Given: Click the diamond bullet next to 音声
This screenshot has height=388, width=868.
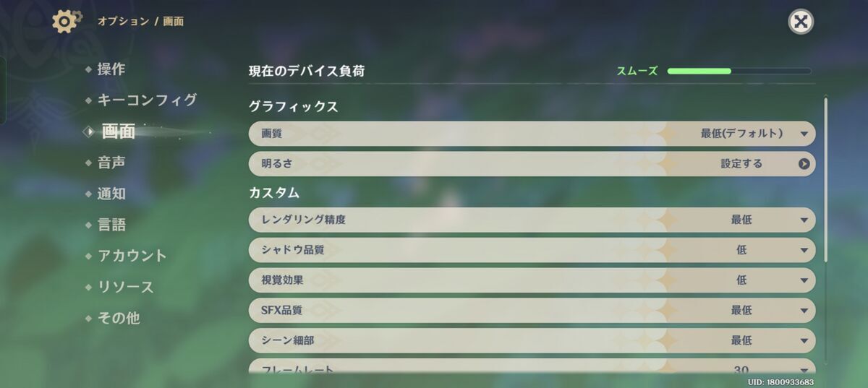Looking at the screenshot, I should point(88,163).
